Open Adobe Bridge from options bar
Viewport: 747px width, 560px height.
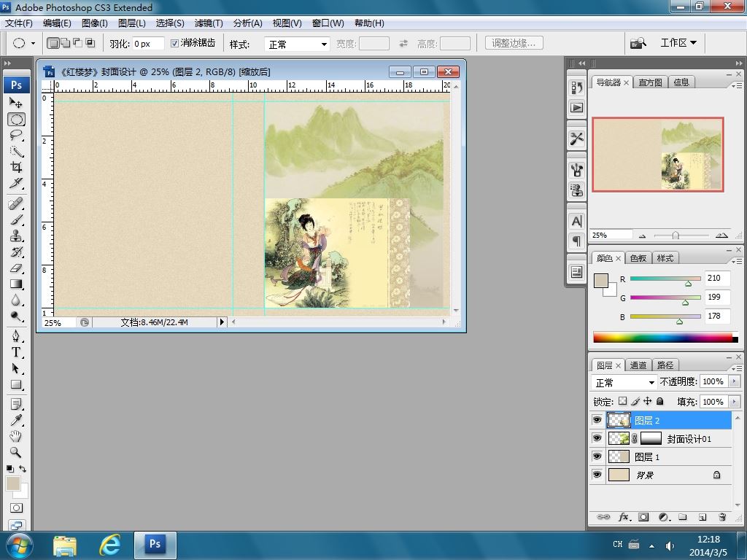pyautogui.click(x=638, y=43)
